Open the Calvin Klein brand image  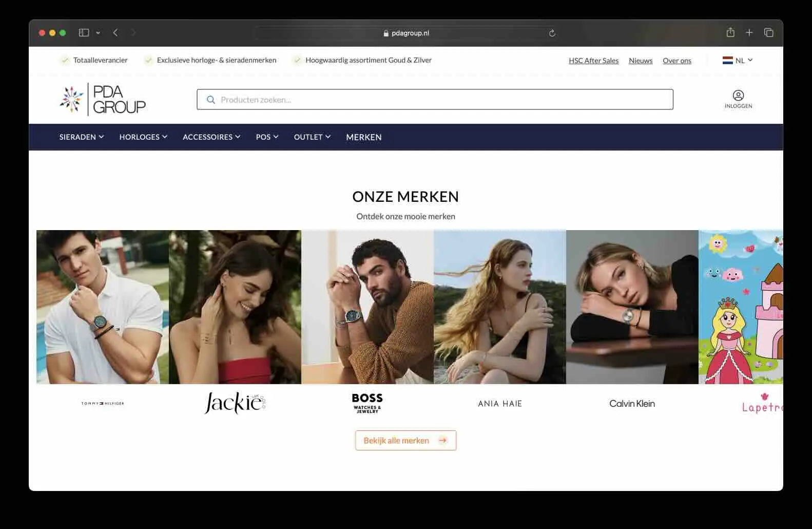632,307
